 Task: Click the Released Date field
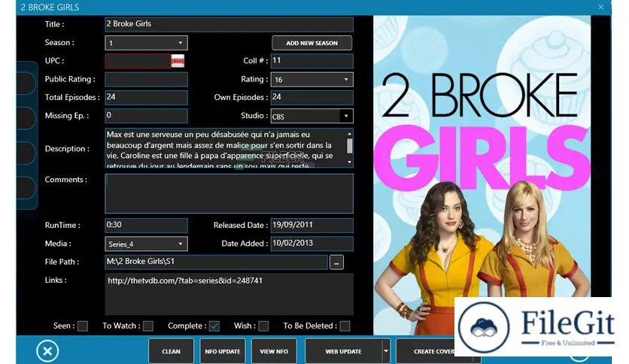point(311,226)
